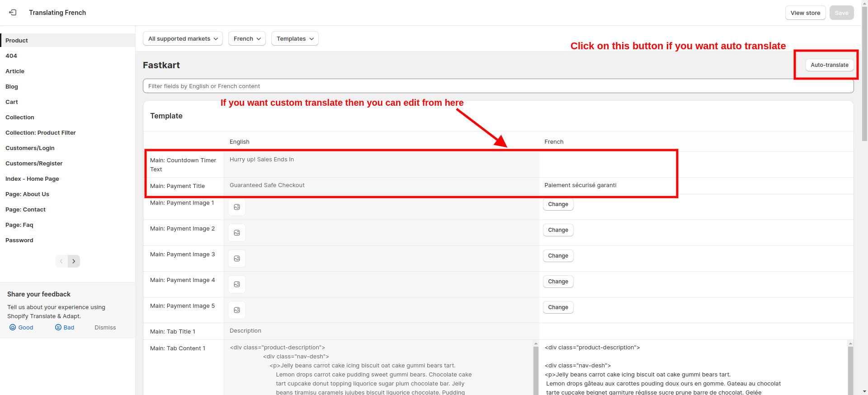Open image placeholder for Payment Image 1

(x=237, y=207)
